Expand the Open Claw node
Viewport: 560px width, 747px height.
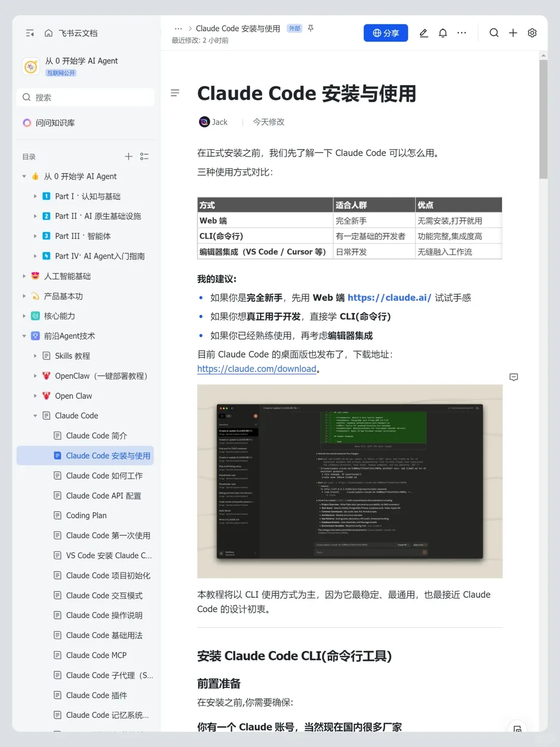point(35,396)
